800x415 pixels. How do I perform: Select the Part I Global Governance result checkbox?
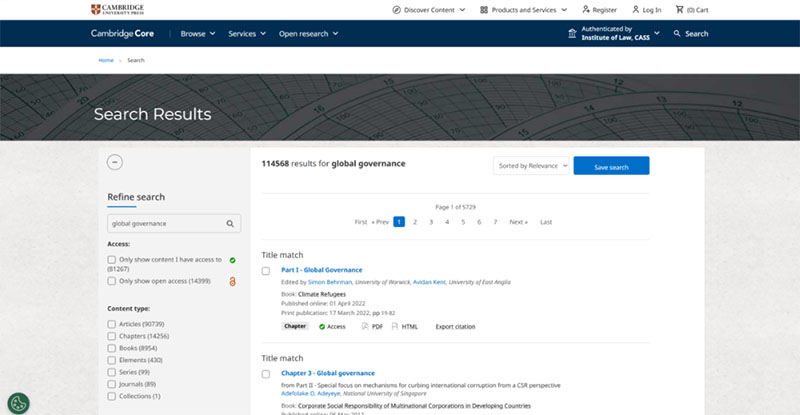(x=266, y=270)
